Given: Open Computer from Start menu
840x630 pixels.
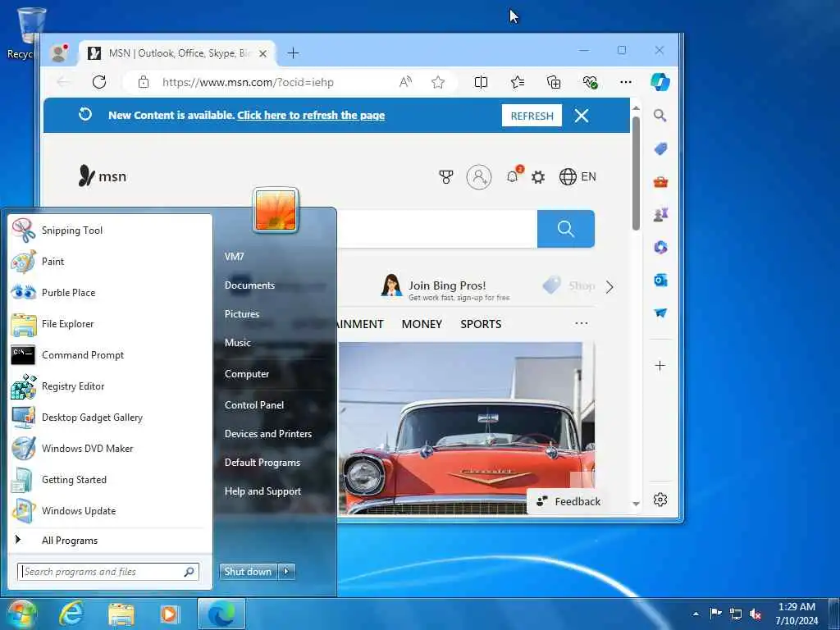Looking at the screenshot, I should pos(246,374).
